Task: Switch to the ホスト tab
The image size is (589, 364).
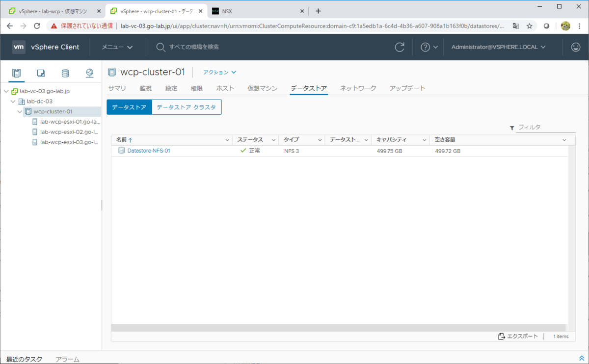Action: [225, 88]
